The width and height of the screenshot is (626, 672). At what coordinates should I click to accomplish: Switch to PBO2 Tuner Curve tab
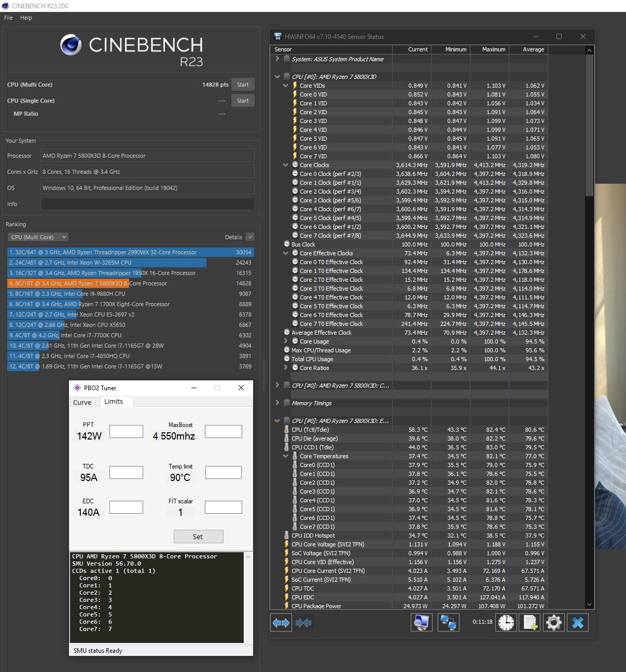coord(82,402)
